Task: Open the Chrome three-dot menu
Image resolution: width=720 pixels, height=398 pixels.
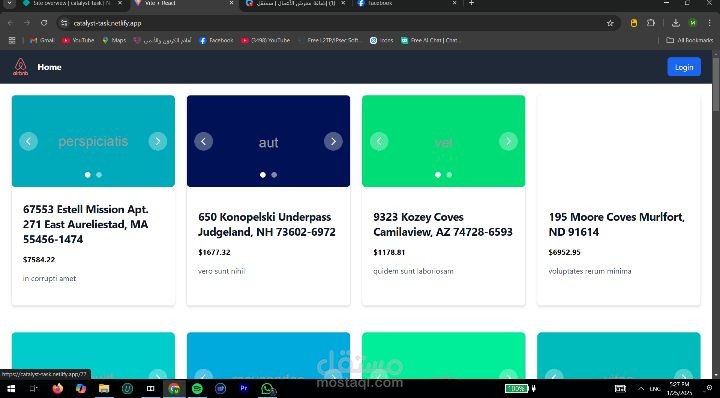Action: point(709,23)
